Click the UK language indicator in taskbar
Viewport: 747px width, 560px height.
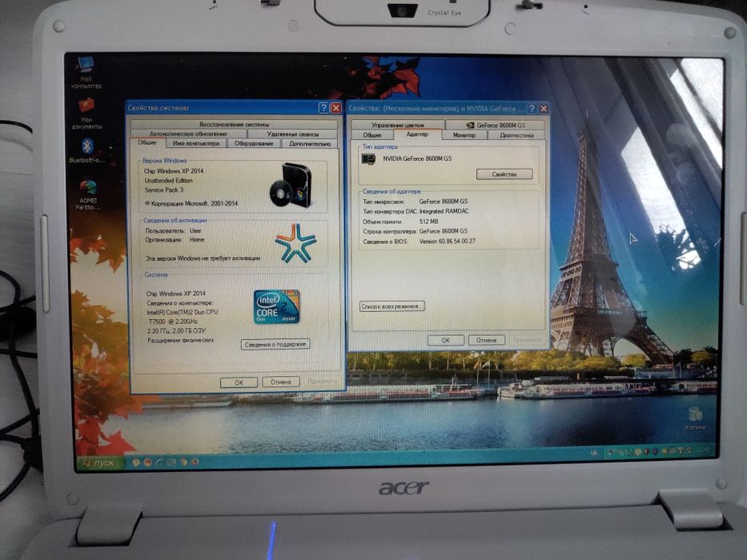pos(593,451)
